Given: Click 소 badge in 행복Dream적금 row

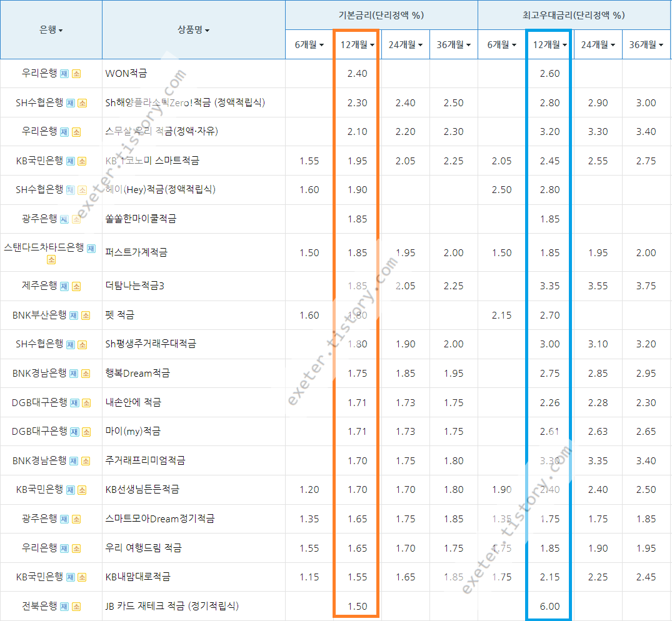Looking at the screenshot, I should [x=86, y=374].
